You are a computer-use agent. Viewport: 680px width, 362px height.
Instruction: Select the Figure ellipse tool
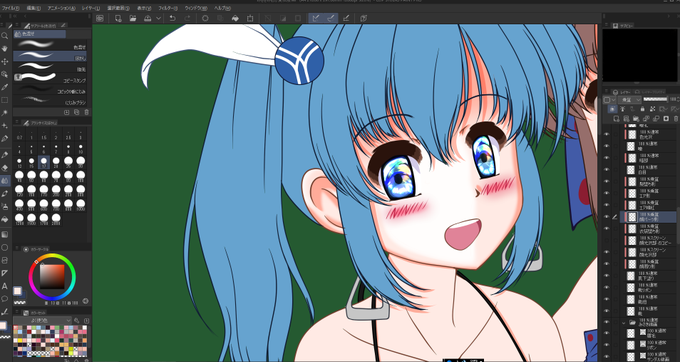5,248
